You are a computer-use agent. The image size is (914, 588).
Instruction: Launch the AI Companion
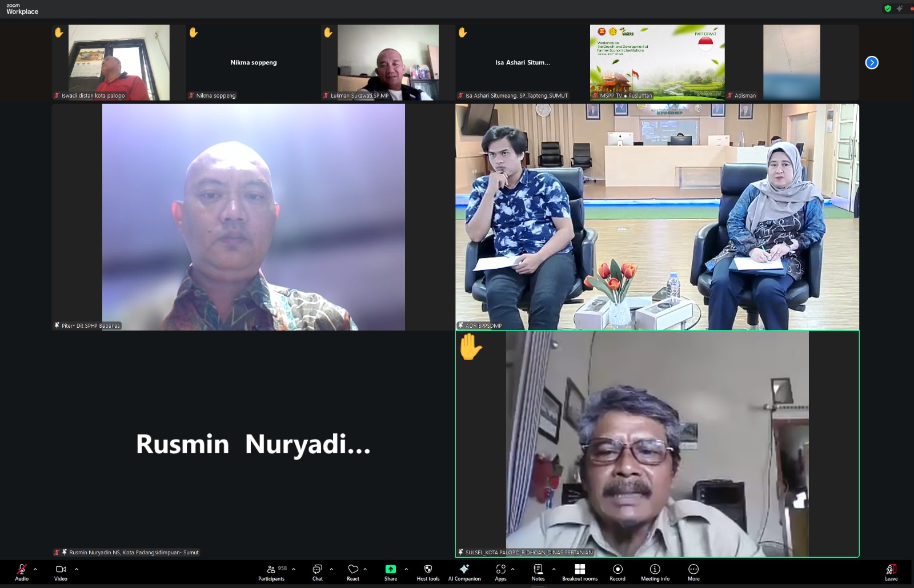tap(464, 572)
